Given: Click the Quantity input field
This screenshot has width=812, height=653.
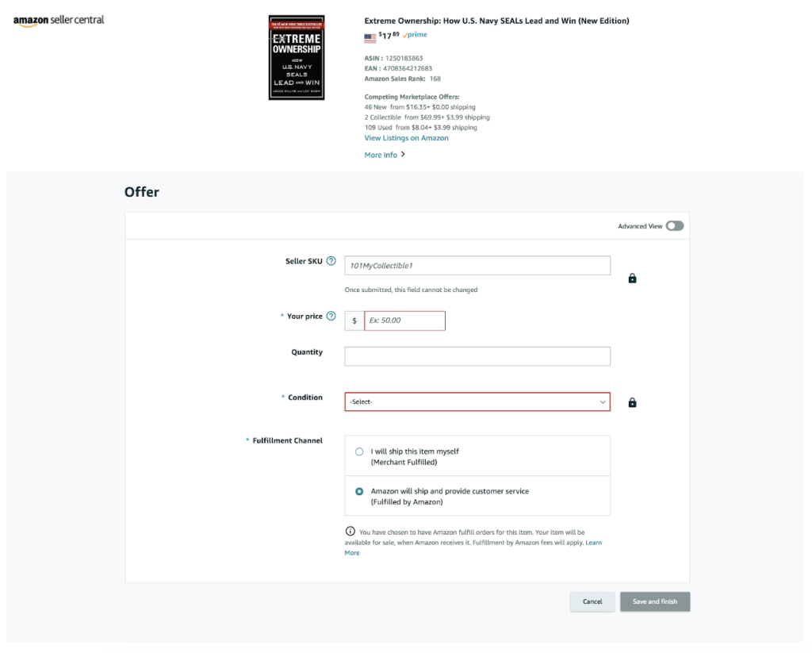Looking at the screenshot, I should (x=477, y=355).
